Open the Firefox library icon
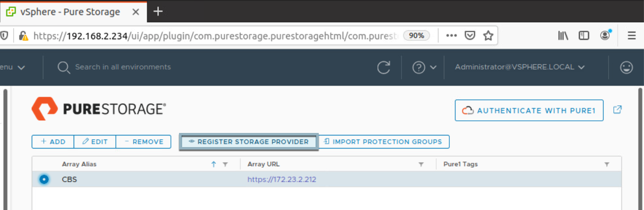This screenshot has height=210, width=644. (563, 36)
